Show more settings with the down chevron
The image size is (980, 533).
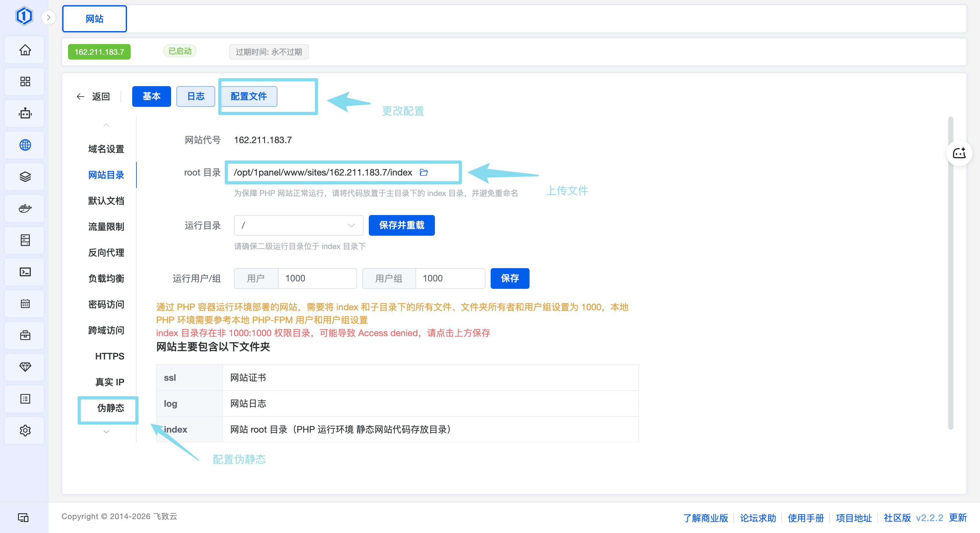point(106,432)
